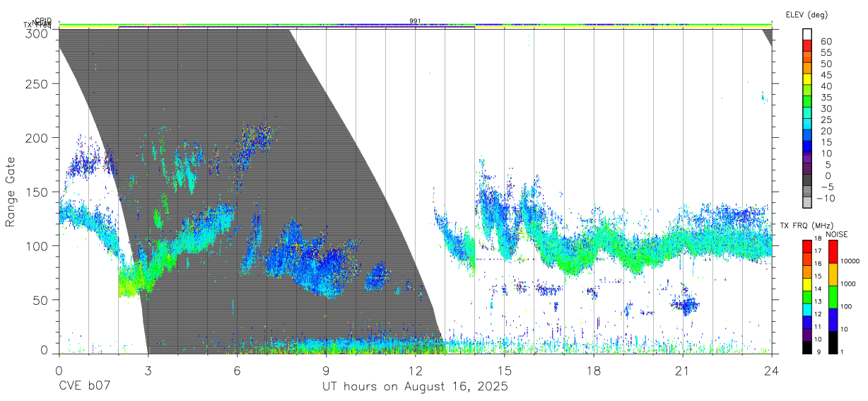The width and height of the screenshot is (868, 401).
Task: Click the "CPID" label at the plot top
Action: [x=43, y=21]
